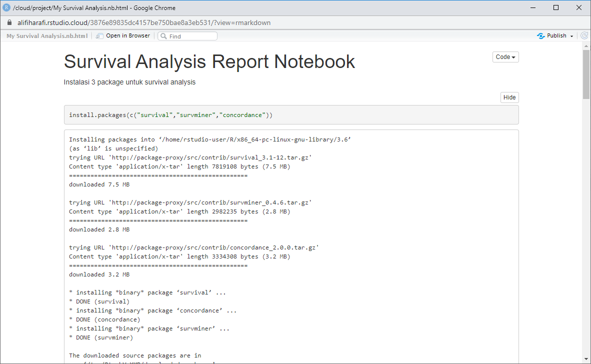The width and height of the screenshot is (591, 364).
Task: Select the My Survival Analysis.nb.html tab label
Action: click(46, 36)
